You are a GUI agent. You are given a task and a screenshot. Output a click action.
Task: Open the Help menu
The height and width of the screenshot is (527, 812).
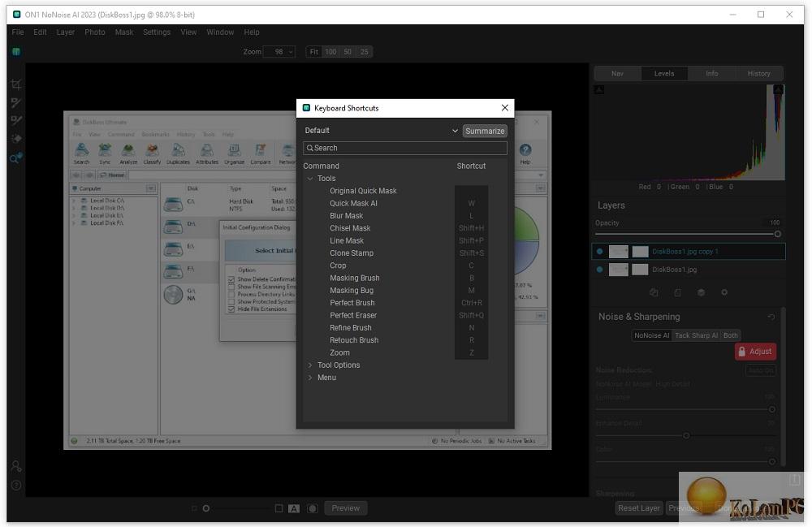[x=252, y=32]
